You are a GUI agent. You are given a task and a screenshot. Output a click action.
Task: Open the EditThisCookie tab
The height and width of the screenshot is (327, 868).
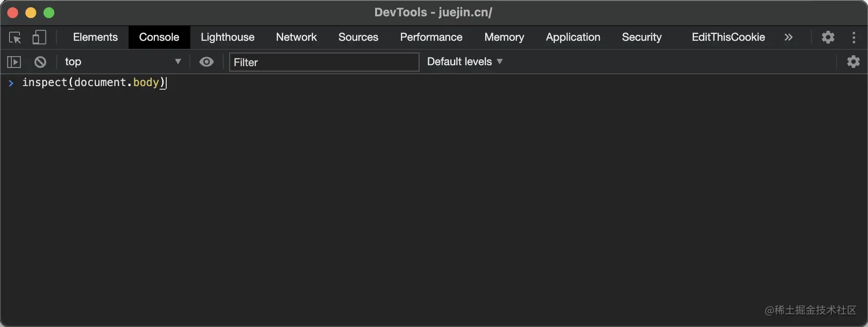(x=728, y=37)
